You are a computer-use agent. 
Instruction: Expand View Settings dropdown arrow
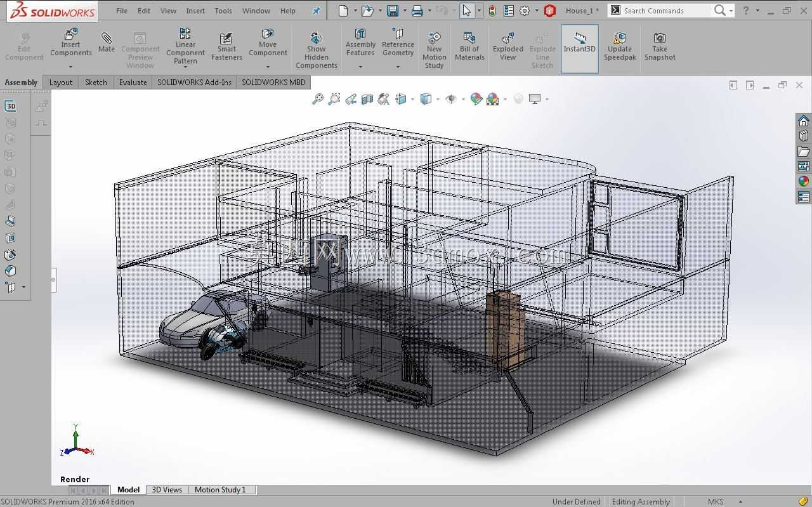click(x=547, y=99)
